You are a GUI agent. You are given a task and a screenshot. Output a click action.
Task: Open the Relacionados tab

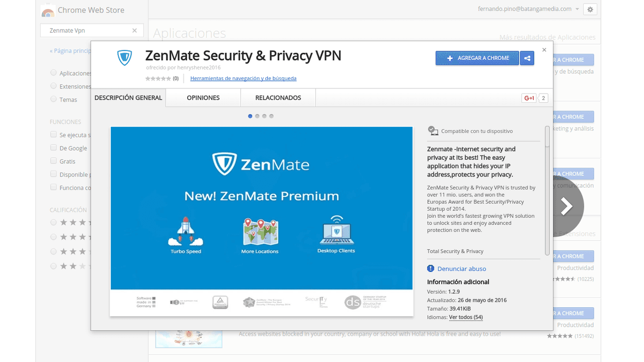[278, 98]
